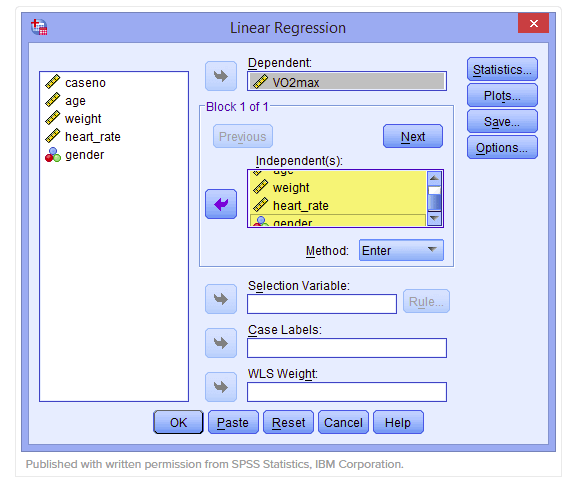Go to the Next block

point(413,137)
